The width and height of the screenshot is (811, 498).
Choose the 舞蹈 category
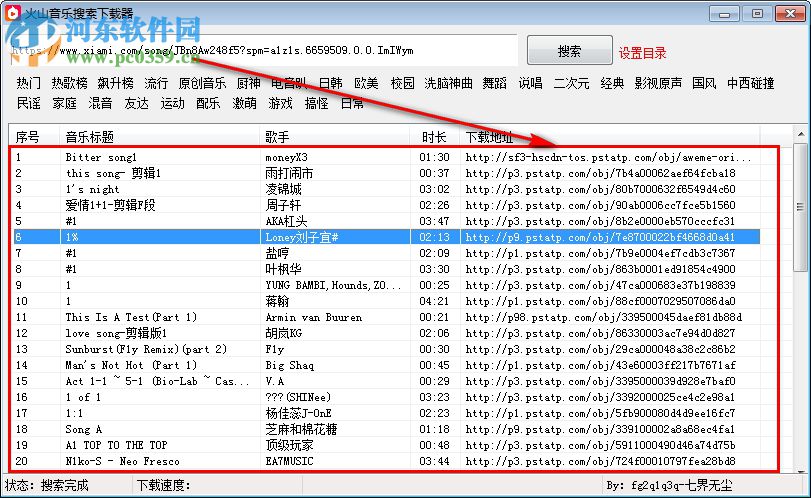click(494, 83)
